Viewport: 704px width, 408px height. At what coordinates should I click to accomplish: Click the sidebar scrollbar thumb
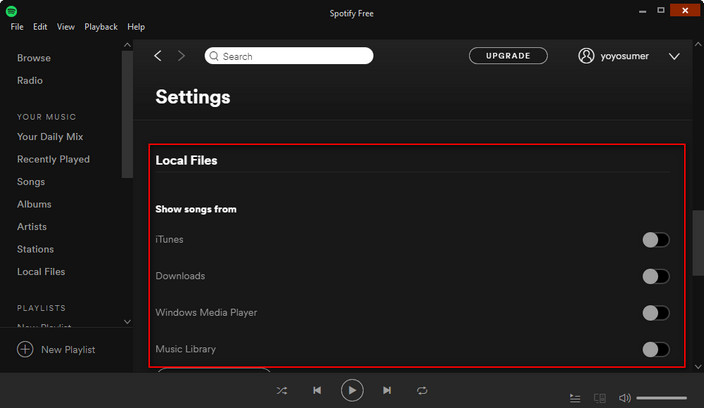tap(127, 114)
